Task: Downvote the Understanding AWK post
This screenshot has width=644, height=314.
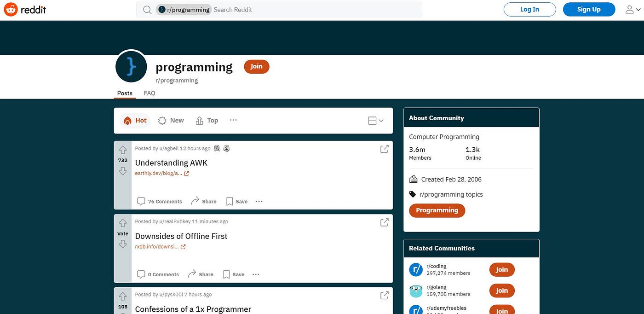Action: [x=123, y=171]
